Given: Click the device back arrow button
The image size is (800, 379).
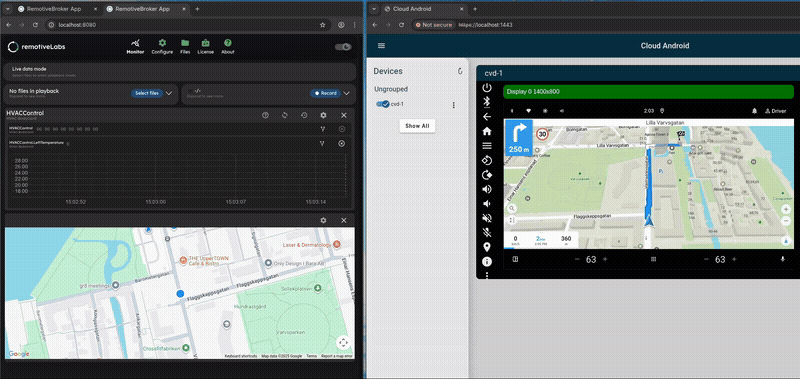Looking at the screenshot, I should tap(487, 116).
